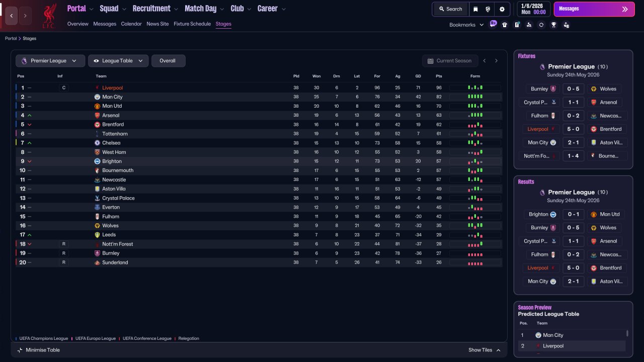
Task: Click the Man Utd crest in league table
Action: 97,106
